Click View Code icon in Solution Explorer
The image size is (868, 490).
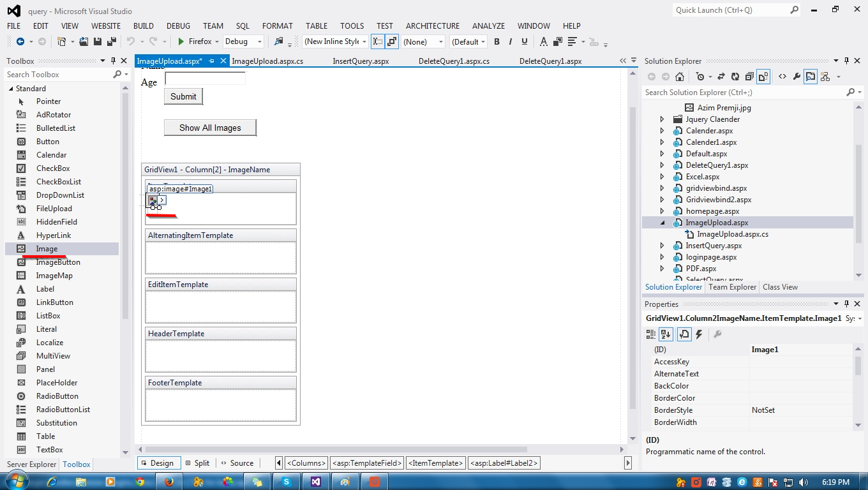pos(782,77)
